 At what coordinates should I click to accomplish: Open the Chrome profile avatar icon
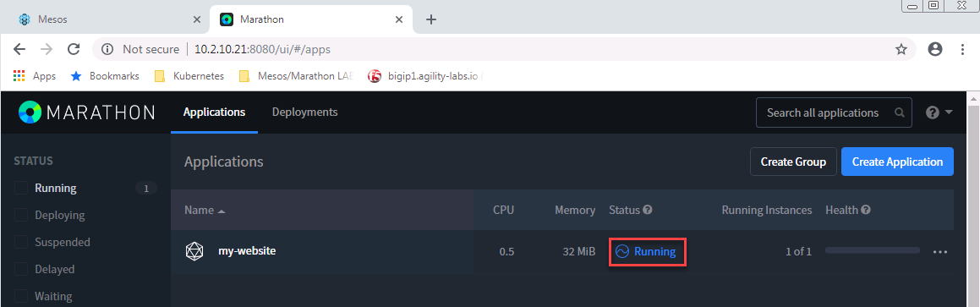935,49
